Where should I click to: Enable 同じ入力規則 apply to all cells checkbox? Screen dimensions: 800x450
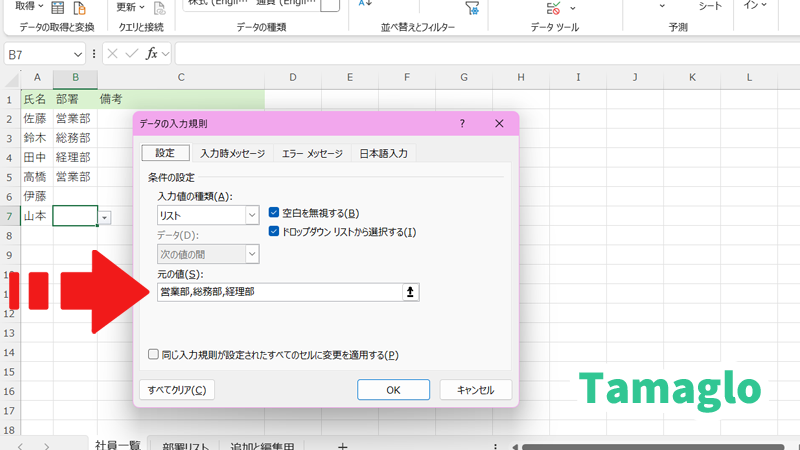(153, 354)
